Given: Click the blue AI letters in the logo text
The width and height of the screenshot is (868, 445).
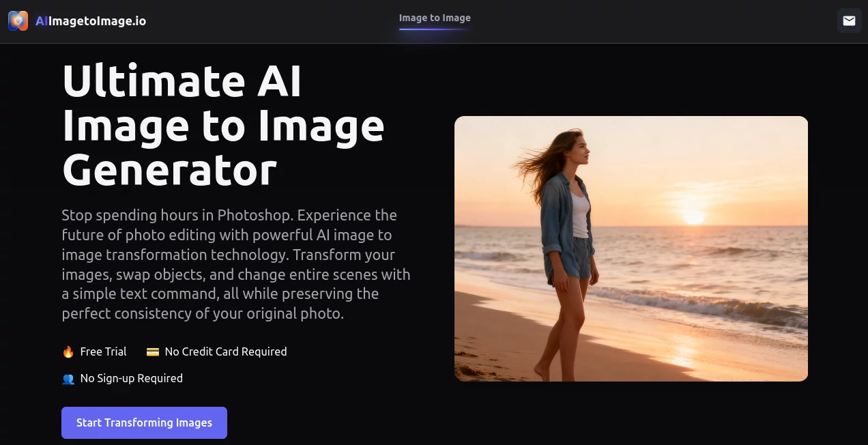Looking at the screenshot, I should pos(42,21).
